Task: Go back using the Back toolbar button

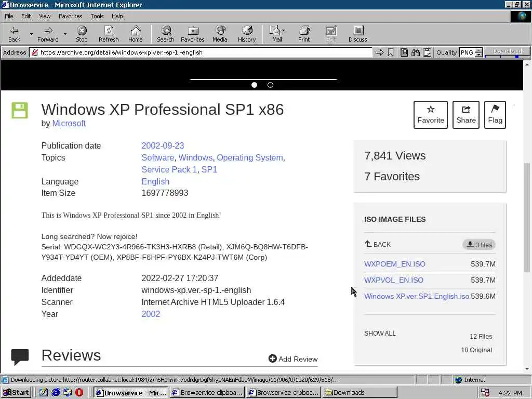Action: 14,34
